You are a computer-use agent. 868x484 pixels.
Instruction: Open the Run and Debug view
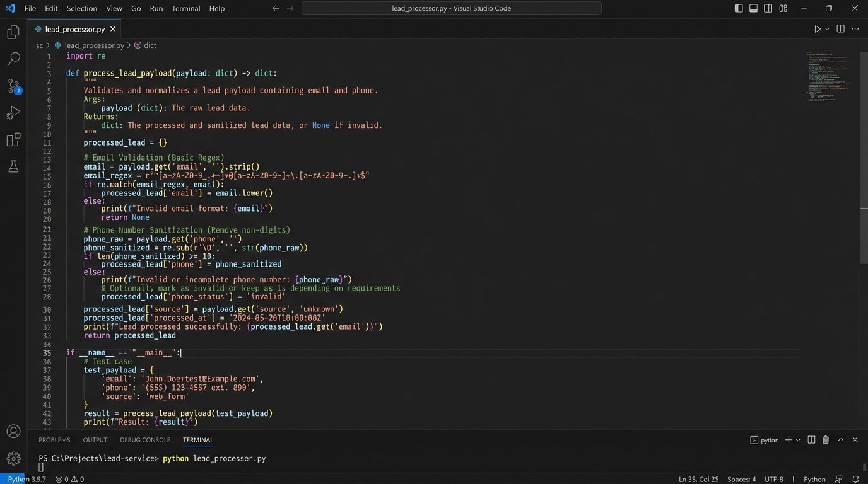[13, 112]
